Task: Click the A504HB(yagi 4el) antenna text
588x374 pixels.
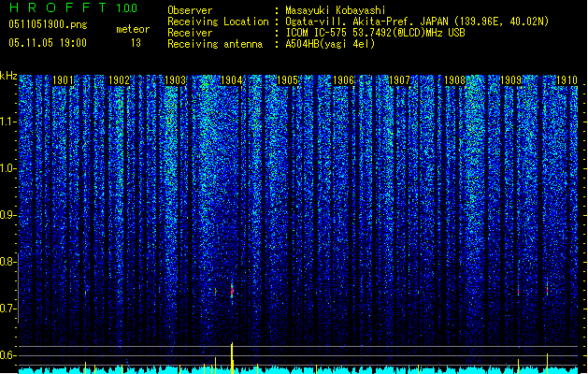Action: tap(330, 44)
